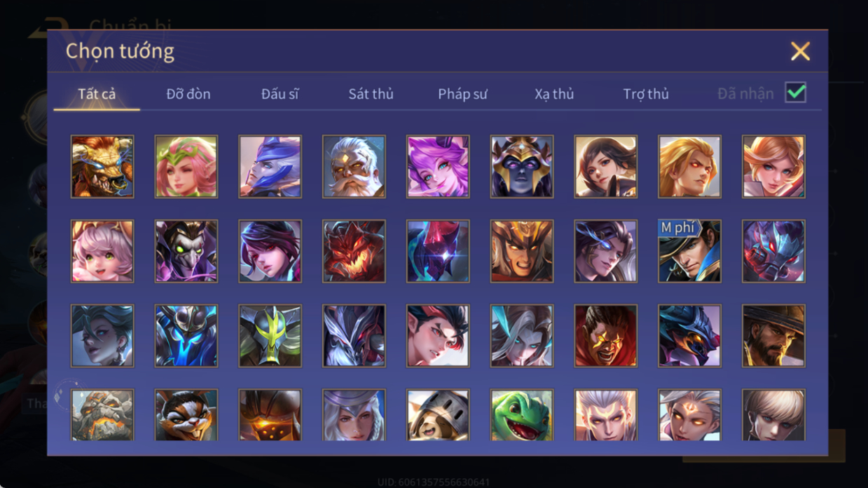Pick the raccoon hero portrait
868x488 pixels.
click(x=186, y=415)
